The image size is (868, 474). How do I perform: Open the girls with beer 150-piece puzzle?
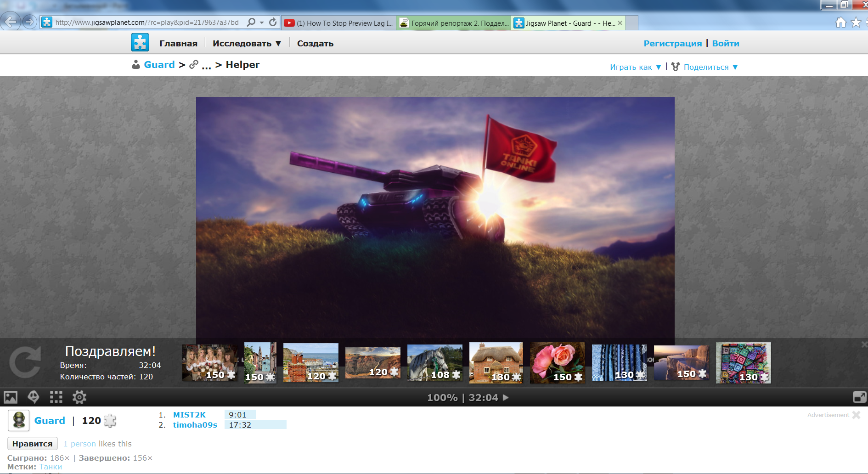[x=210, y=363]
